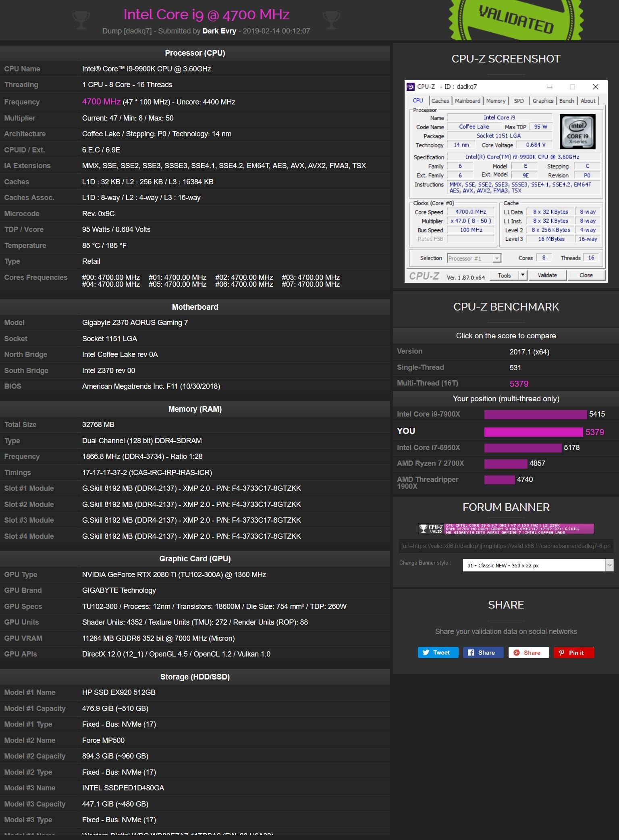Viewport: 619px width, 840px height.
Task: Click the Intel Core i9 logo
Action: [577, 131]
